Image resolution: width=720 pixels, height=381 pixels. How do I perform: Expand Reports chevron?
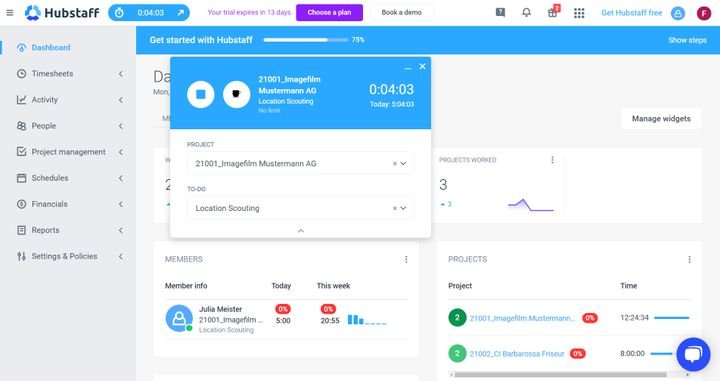click(x=120, y=230)
